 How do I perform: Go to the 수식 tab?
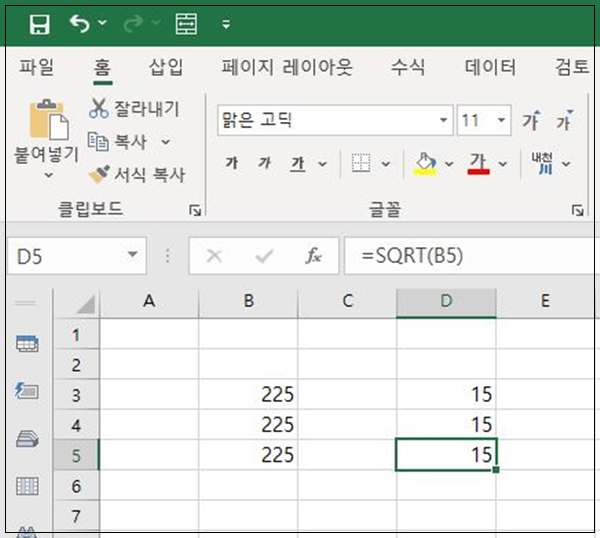tap(407, 67)
